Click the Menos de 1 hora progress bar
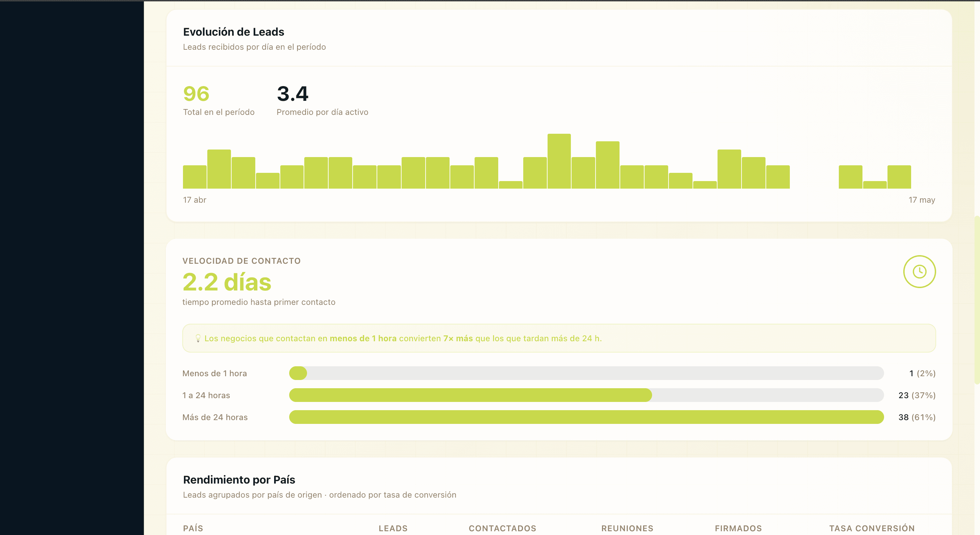Image resolution: width=980 pixels, height=535 pixels. point(586,373)
